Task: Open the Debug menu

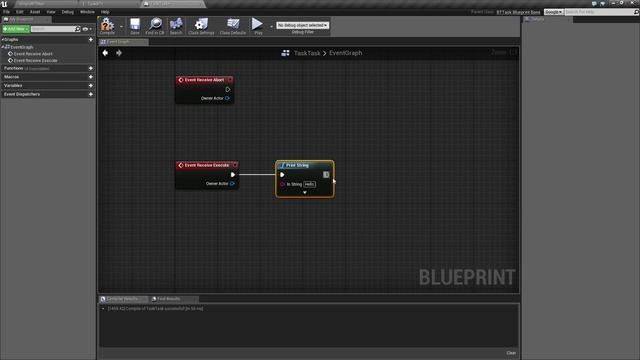Action: (67, 12)
